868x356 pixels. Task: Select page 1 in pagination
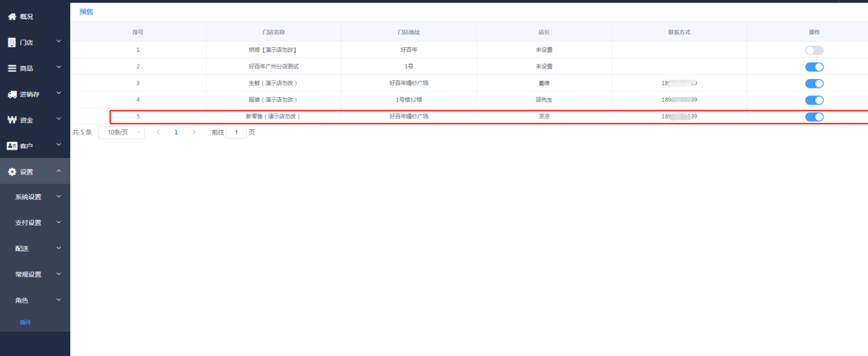pyautogui.click(x=176, y=132)
